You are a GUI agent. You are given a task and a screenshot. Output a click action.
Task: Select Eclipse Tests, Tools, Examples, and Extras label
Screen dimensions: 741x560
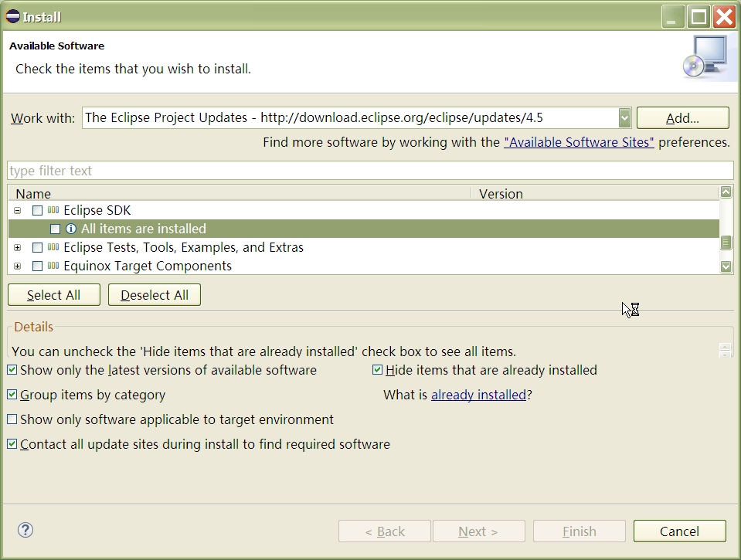183,248
